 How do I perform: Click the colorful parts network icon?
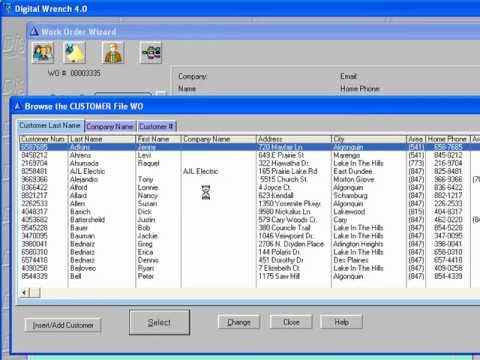[151, 52]
